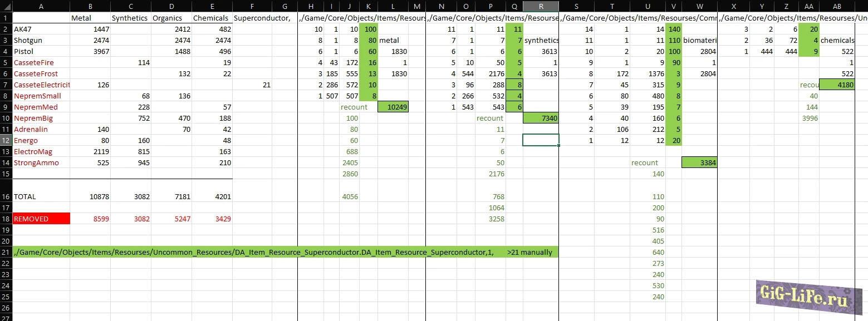868x321 pixels.
Task: Click the green cell with value 4180
Action: [x=837, y=85]
